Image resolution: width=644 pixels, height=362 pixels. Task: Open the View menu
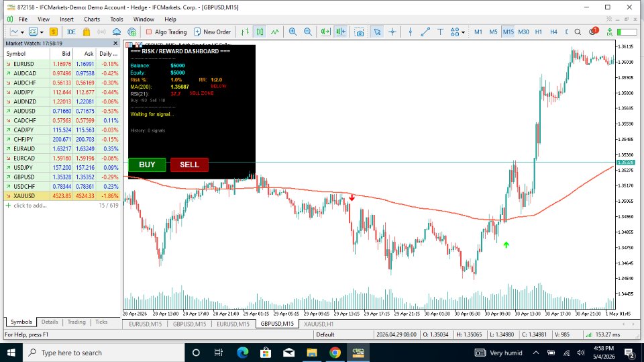(x=44, y=19)
